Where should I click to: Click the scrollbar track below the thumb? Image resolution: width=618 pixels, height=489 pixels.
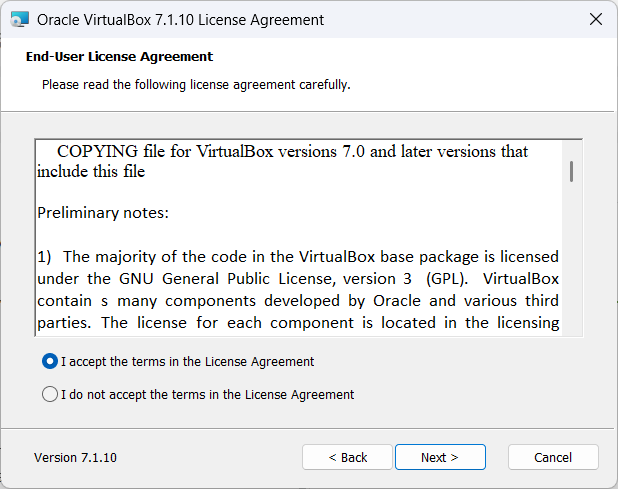(x=571, y=270)
